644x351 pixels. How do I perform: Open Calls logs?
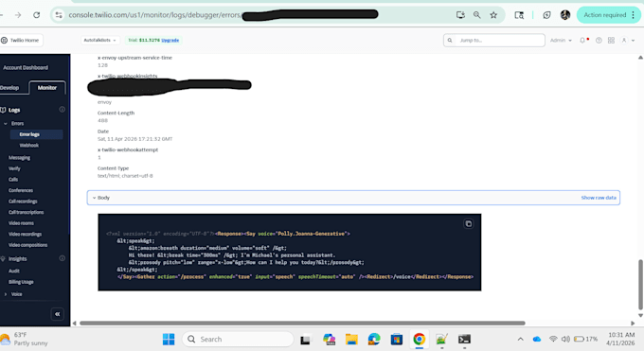click(13, 180)
